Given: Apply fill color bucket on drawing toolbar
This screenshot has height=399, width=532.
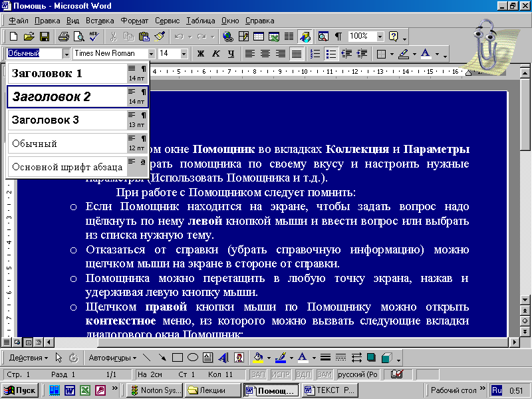Looking at the screenshot, I should 258,358.
